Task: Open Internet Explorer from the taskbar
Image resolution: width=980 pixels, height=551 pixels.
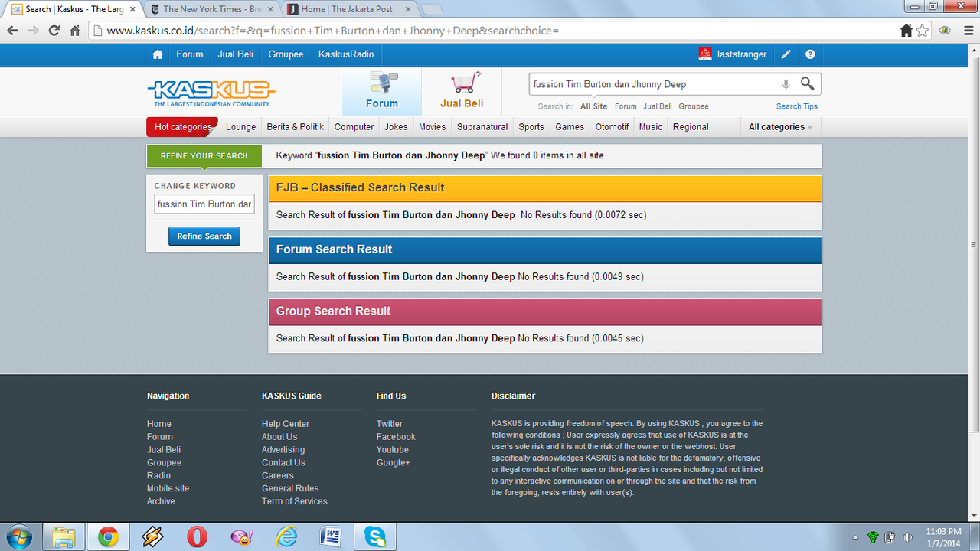Action: click(x=286, y=537)
